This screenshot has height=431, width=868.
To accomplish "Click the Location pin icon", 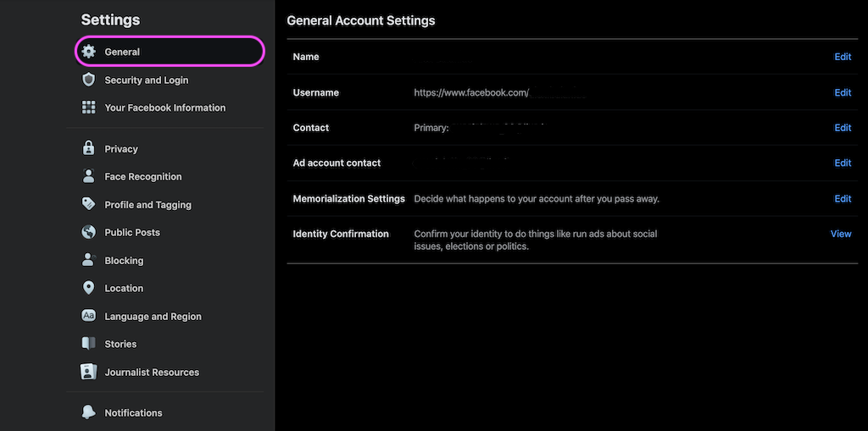I will (88, 288).
